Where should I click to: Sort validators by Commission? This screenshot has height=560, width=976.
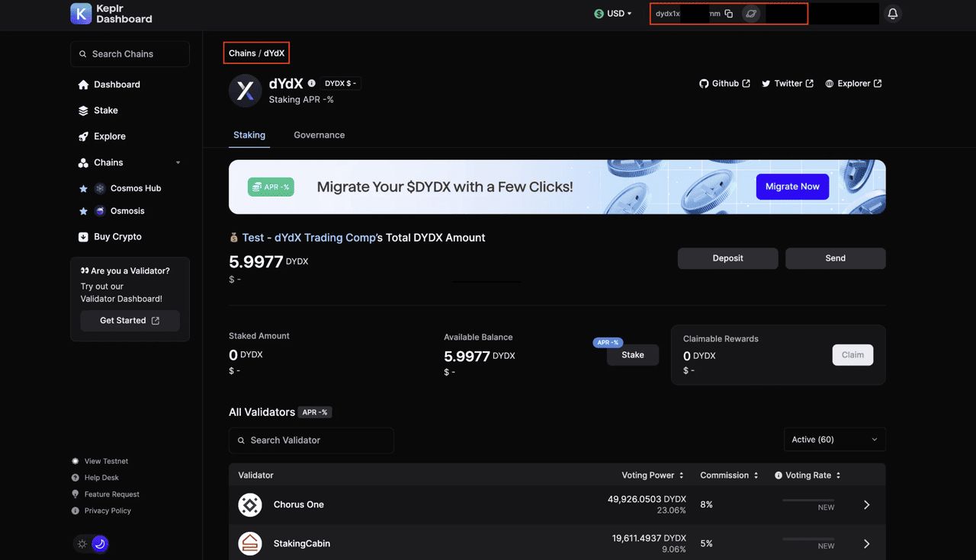coord(730,475)
